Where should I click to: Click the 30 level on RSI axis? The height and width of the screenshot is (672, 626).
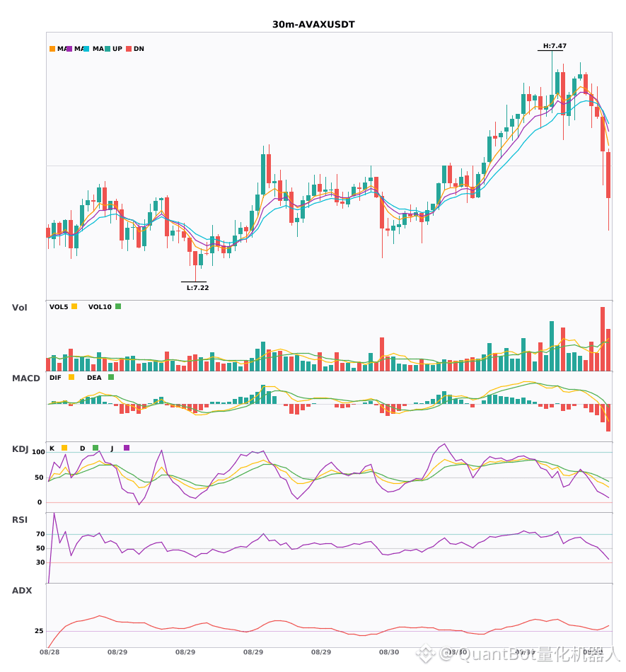pyautogui.click(x=40, y=562)
